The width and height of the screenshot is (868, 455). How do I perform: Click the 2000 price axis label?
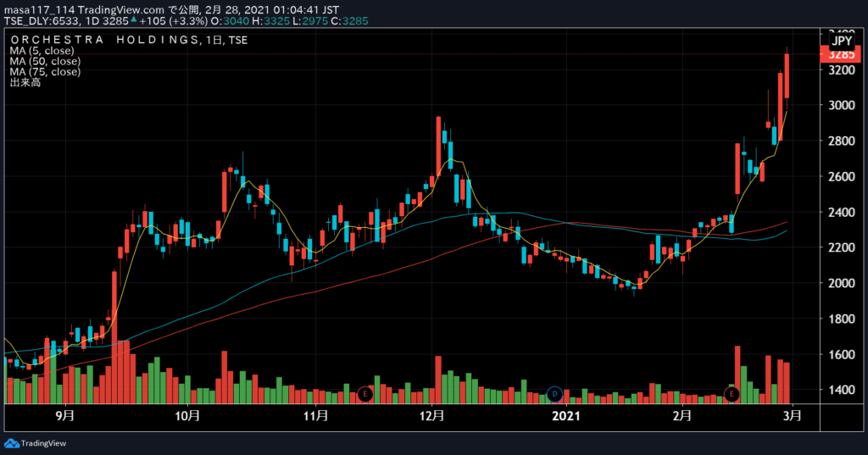pos(842,283)
